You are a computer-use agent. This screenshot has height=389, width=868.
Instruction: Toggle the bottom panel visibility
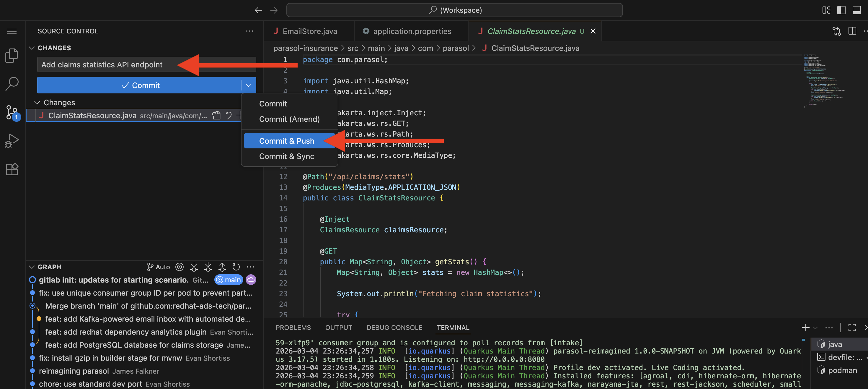[x=856, y=10]
